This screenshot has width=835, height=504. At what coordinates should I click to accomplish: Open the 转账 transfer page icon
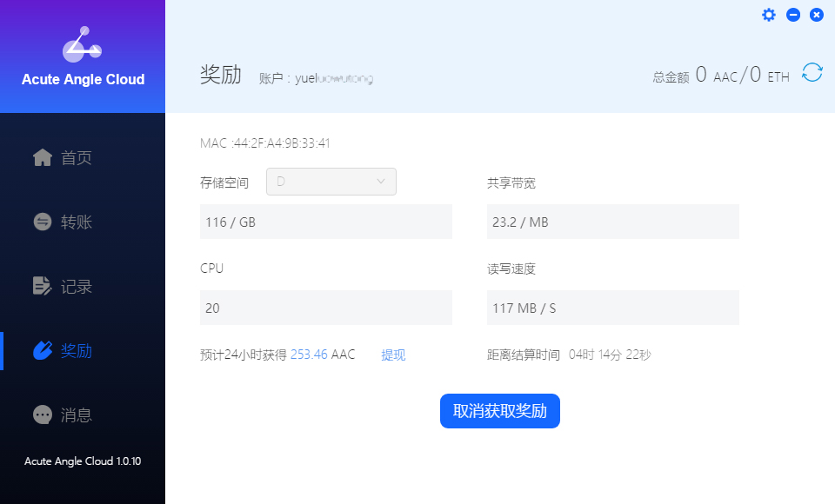(x=42, y=222)
